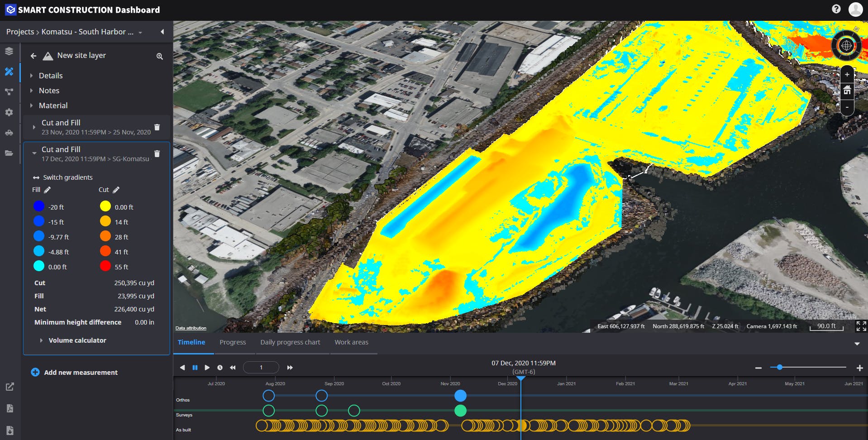This screenshot has width=868, height=440.
Task: Open the compass navigation widget
Action: tap(846, 46)
